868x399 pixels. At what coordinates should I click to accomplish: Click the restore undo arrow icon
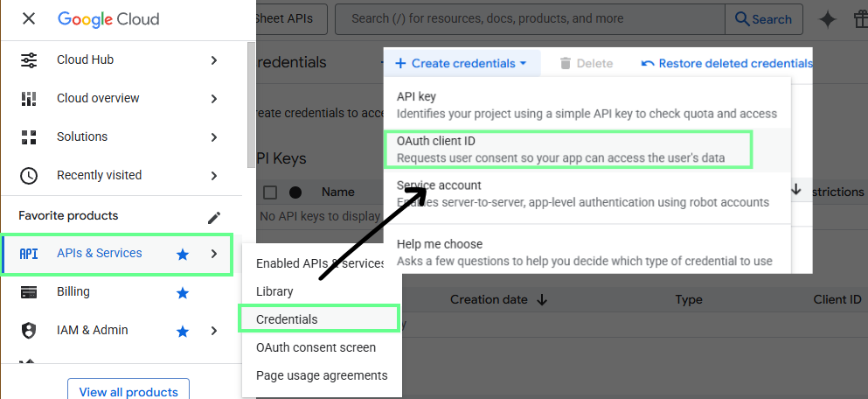647,64
